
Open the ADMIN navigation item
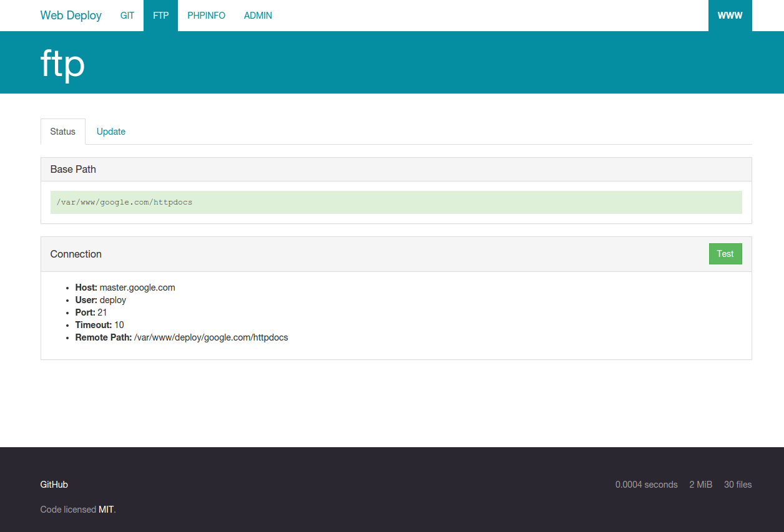258,16
